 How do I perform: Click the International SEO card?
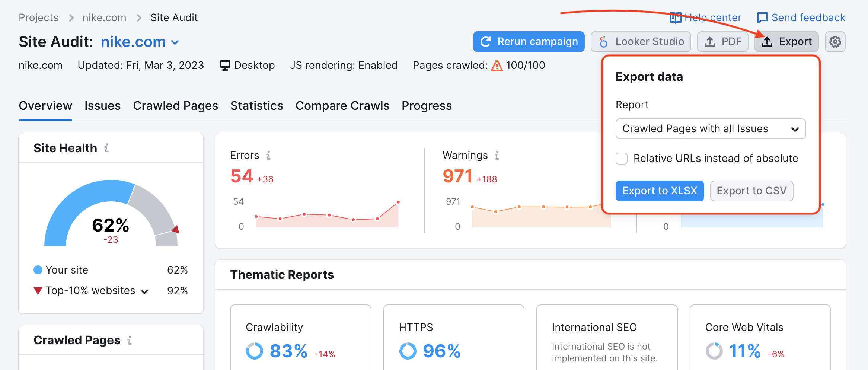click(x=607, y=338)
